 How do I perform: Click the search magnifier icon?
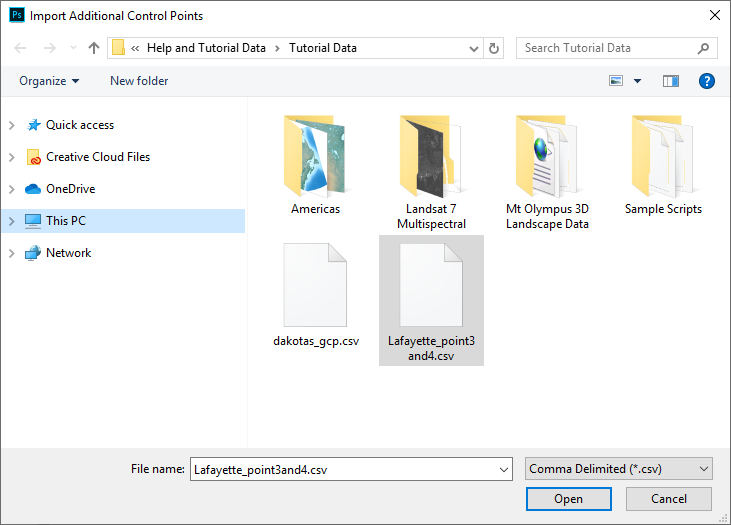coord(703,48)
